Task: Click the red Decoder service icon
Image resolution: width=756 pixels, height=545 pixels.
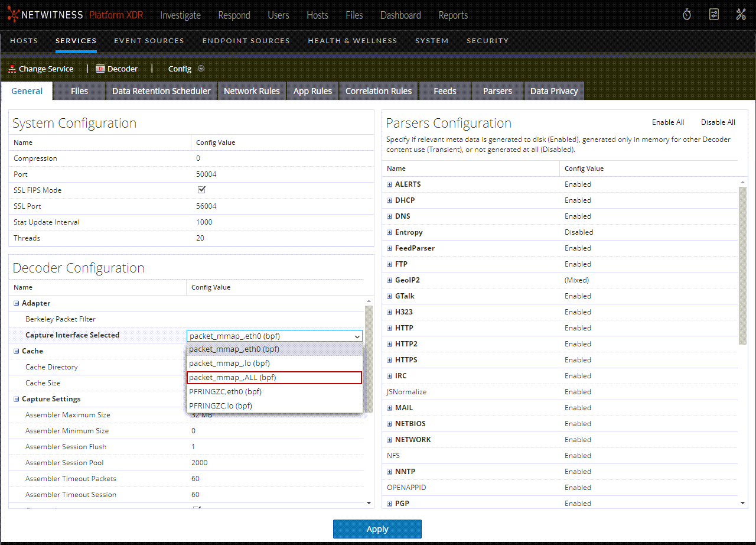Action: coord(100,69)
